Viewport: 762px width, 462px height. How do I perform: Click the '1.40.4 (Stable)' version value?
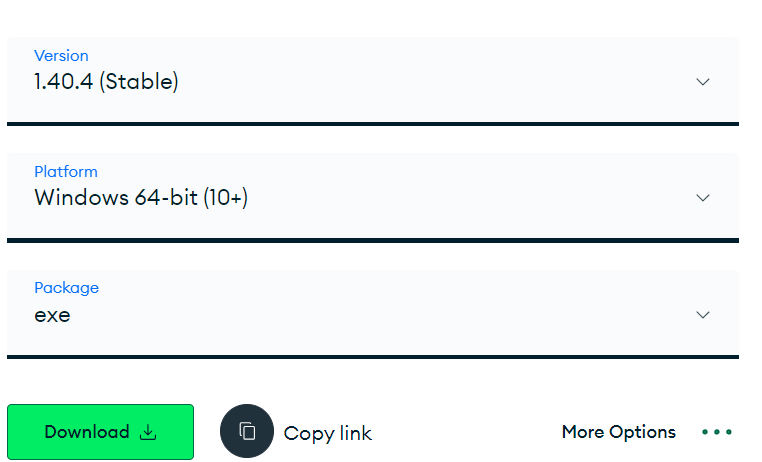(106, 82)
